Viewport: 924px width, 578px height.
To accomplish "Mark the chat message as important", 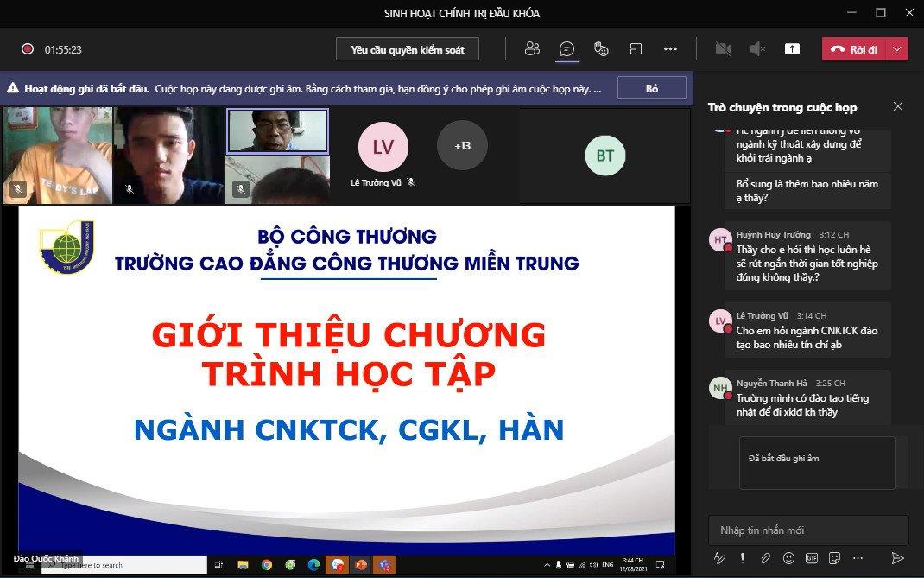I will pos(743,557).
